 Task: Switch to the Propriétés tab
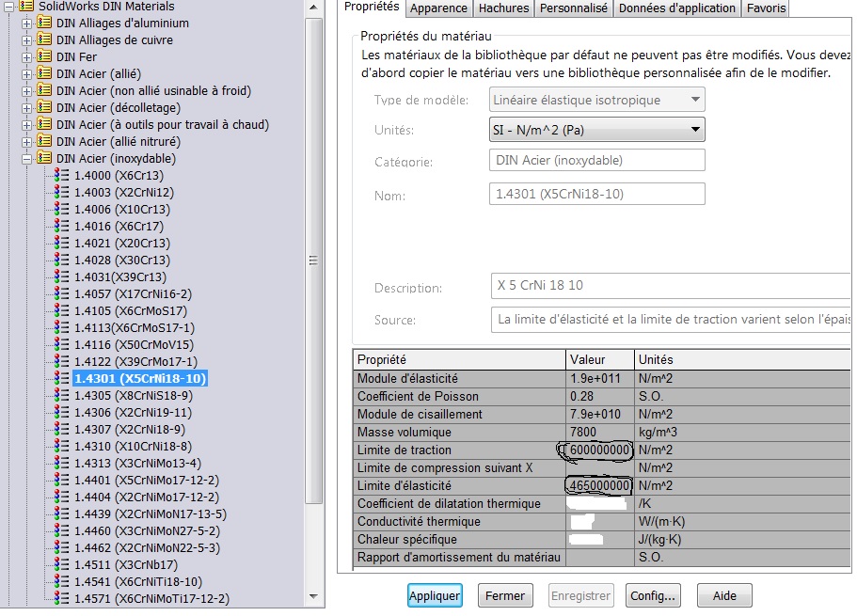pos(372,8)
